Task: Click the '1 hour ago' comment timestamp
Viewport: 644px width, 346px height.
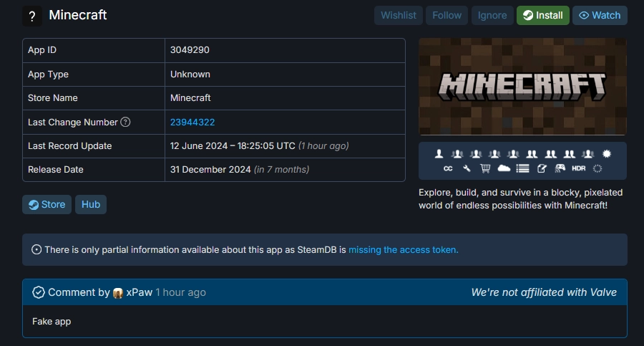Action: 181,292
